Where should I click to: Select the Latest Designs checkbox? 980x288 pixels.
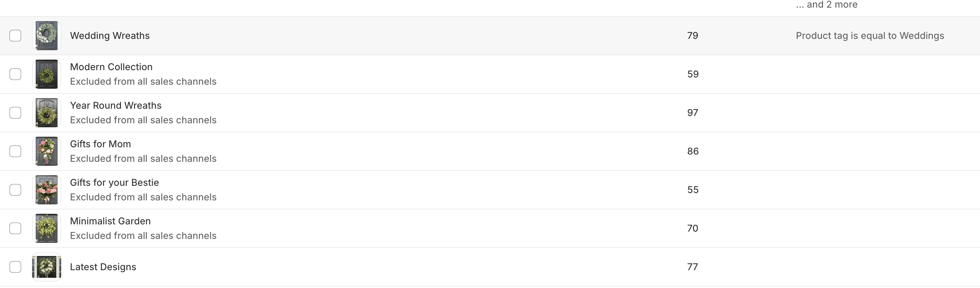coord(15,267)
